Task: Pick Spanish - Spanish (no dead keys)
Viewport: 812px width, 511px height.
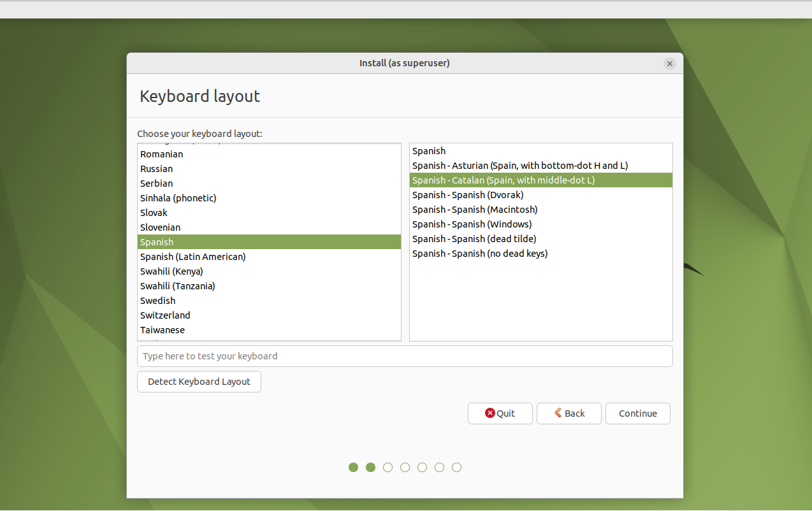Action: (480, 254)
